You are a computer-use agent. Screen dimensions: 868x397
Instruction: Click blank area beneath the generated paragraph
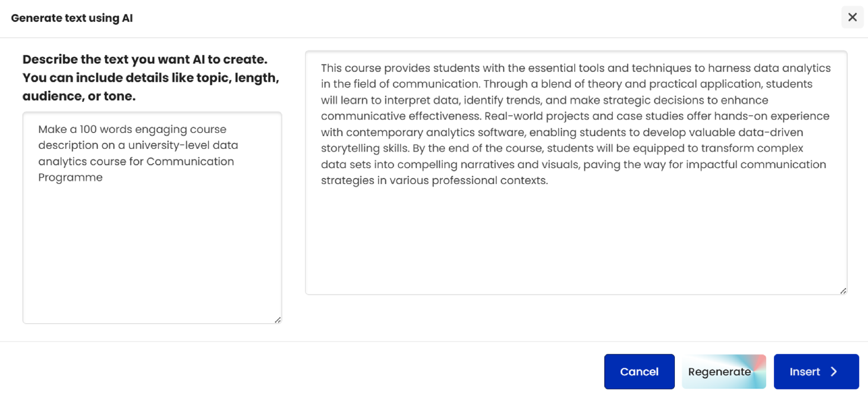(x=576, y=239)
